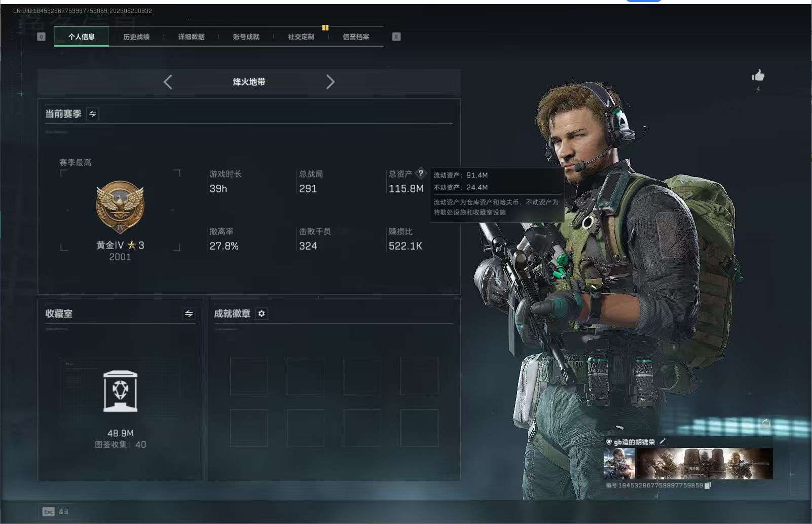Click the 流动资产：91.4M tooltip line
Screen dimensions: 812x524
461,175
